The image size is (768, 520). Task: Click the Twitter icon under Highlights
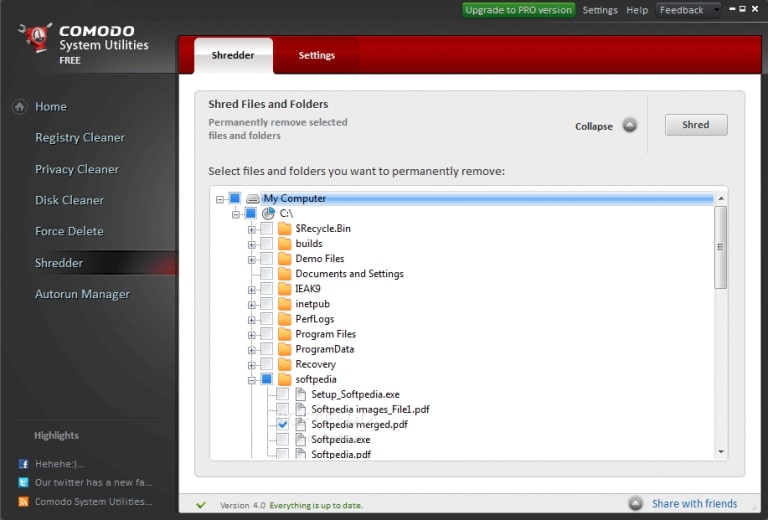pyautogui.click(x=23, y=482)
